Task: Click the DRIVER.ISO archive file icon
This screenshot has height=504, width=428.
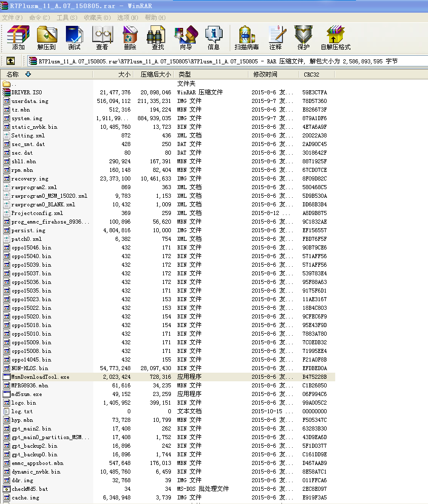Action: [7, 92]
